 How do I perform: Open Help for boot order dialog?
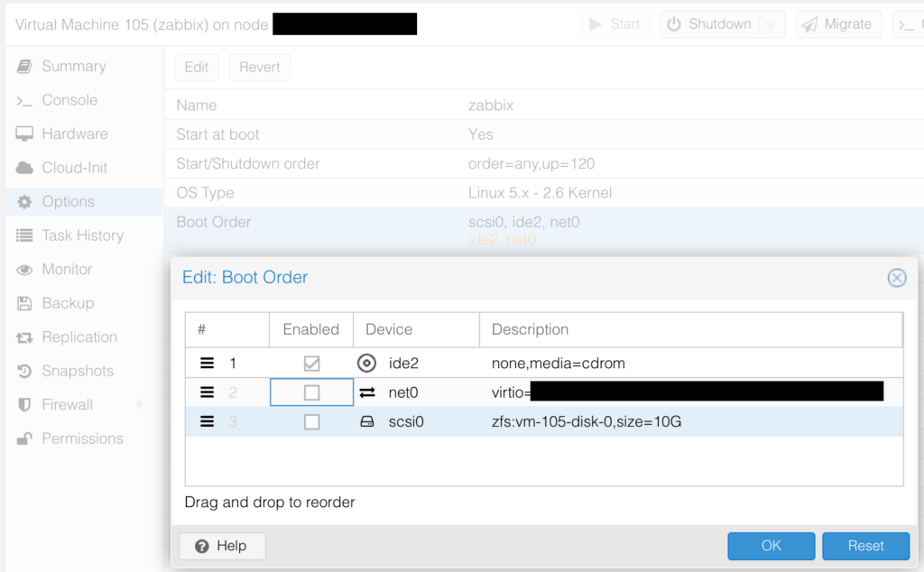tap(222, 546)
